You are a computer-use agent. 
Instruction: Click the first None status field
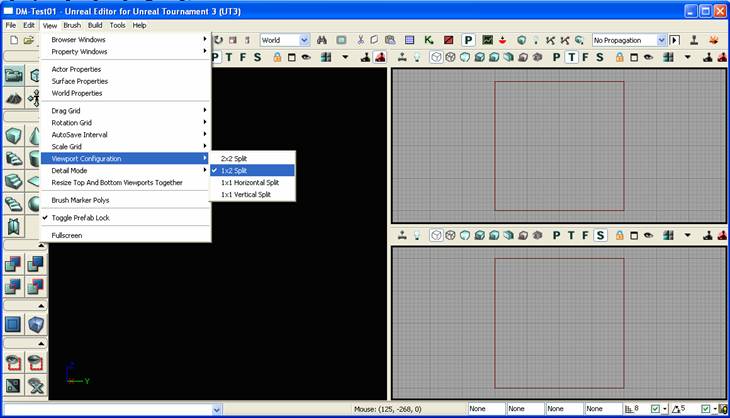486,409
